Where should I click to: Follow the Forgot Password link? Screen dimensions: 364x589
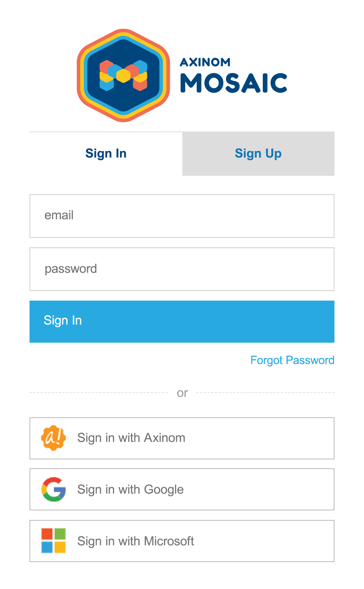(292, 360)
